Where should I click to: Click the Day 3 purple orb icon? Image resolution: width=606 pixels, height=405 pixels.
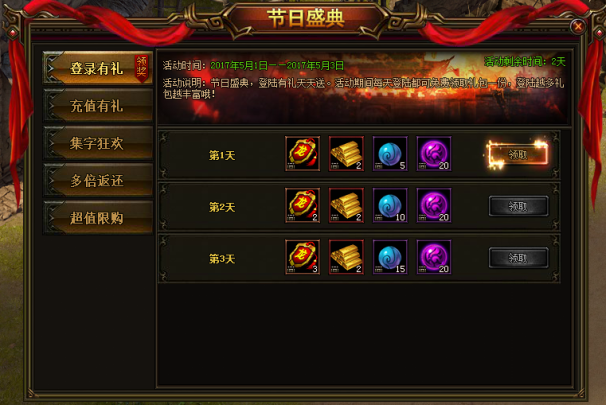click(x=434, y=257)
